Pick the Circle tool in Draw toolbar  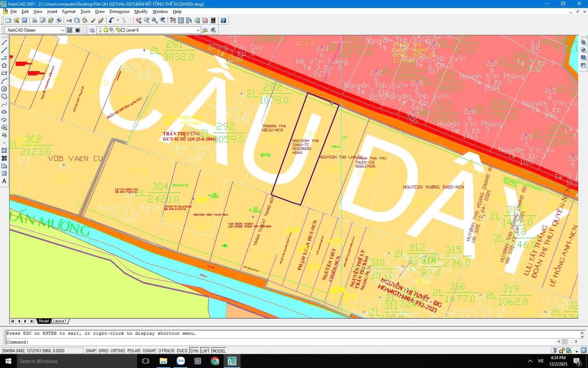click(x=5, y=88)
